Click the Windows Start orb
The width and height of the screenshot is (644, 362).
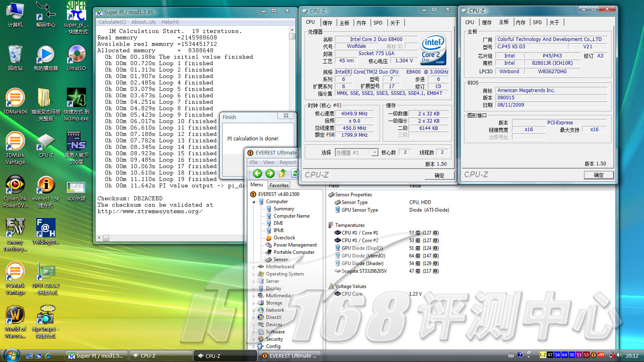[x=12, y=356]
